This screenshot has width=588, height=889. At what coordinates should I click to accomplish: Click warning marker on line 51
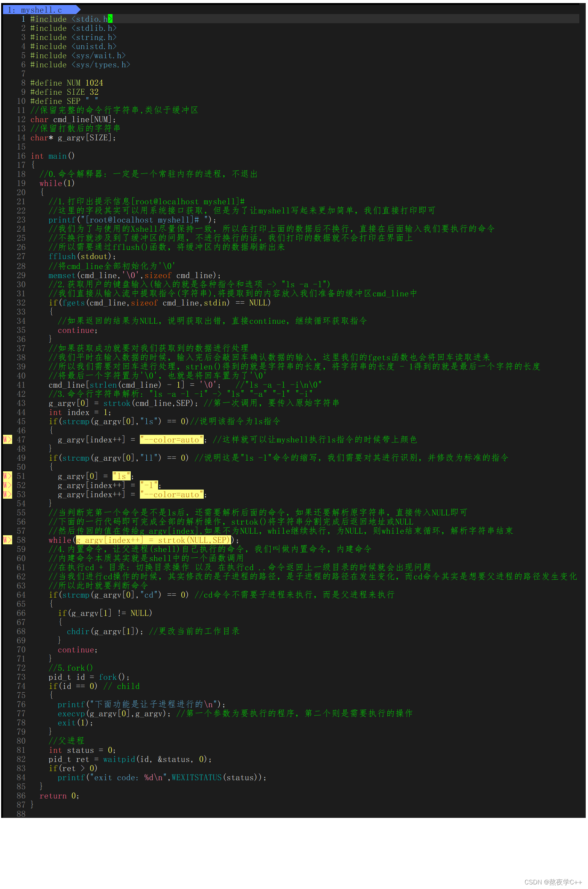tap(7, 476)
